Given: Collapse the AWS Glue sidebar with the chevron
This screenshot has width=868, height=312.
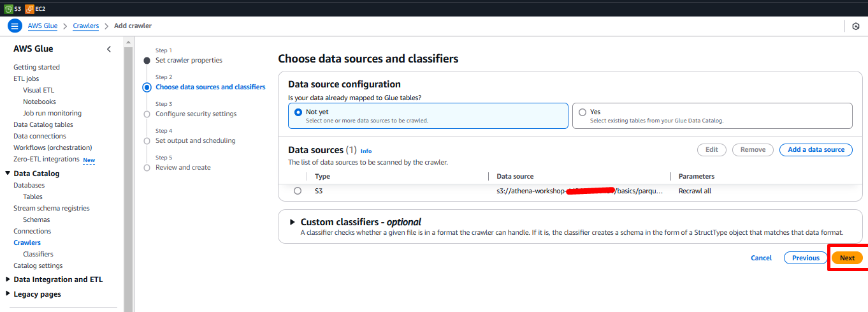Looking at the screenshot, I should pos(109,49).
